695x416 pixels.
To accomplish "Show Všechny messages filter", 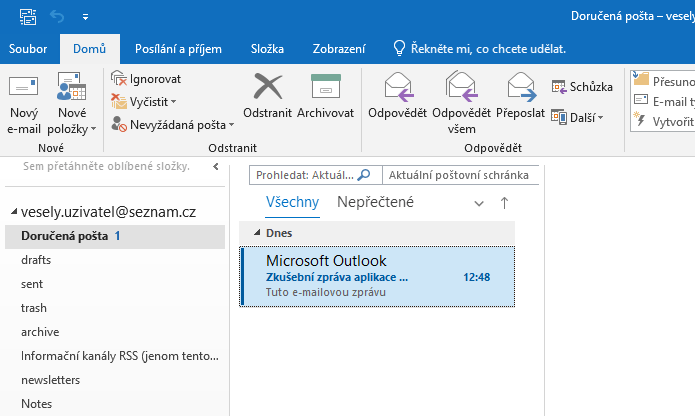I will tap(292, 202).
